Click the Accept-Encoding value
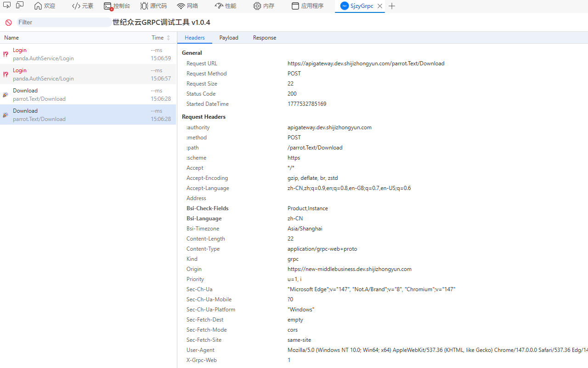The width and height of the screenshot is (588, 368). (313, 178)
